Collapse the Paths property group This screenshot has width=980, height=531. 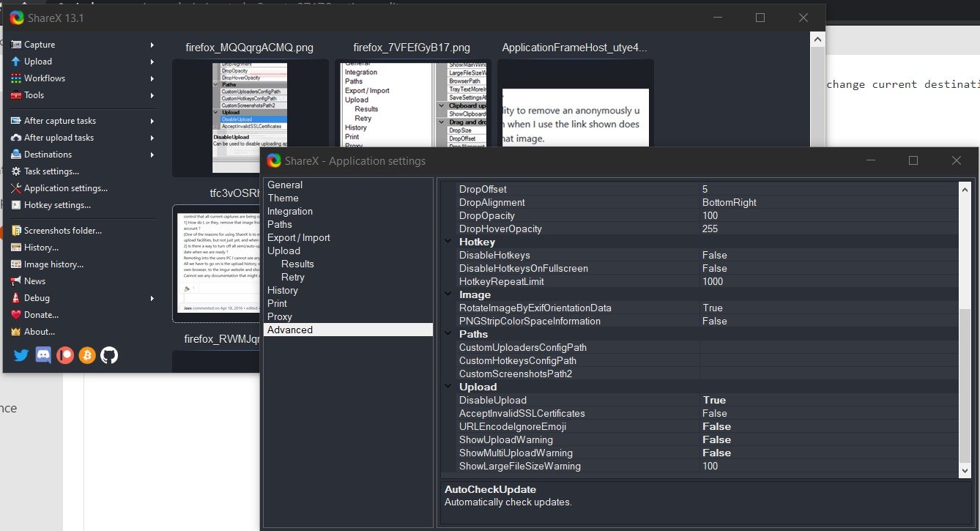coord(448,334)
